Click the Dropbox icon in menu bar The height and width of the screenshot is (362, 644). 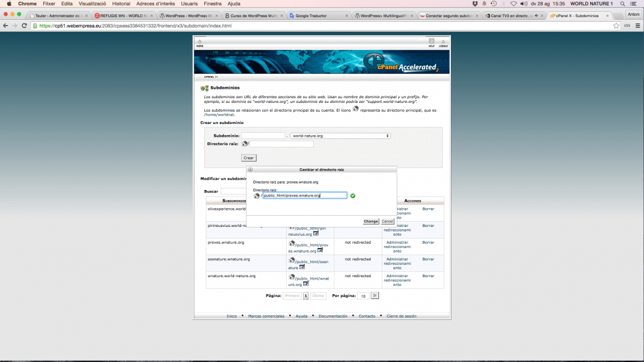475,4
